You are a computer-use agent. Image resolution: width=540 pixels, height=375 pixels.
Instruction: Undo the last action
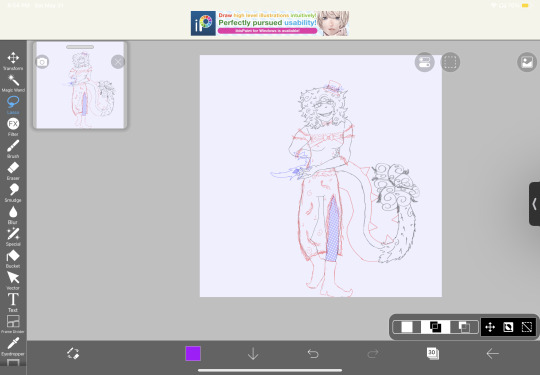click(313, 354)
